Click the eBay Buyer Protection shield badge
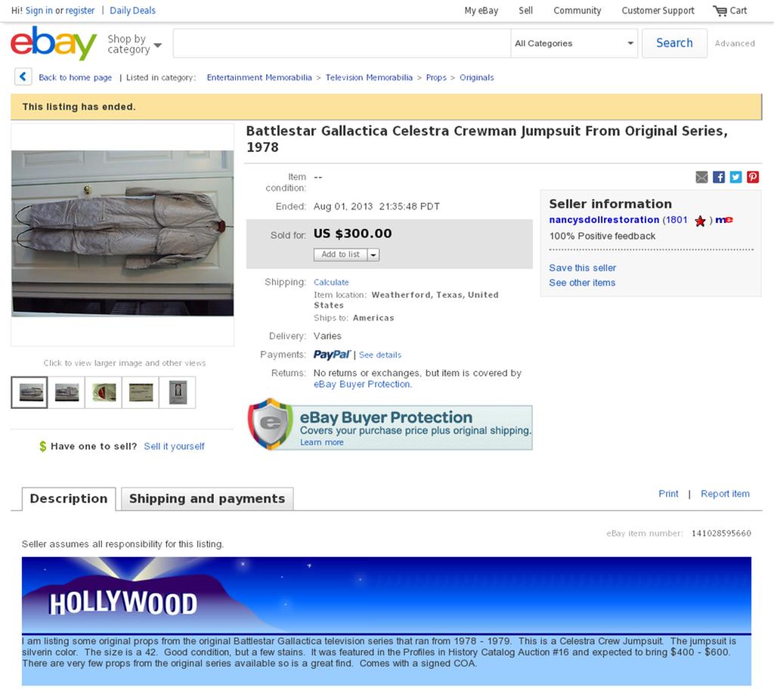 tap(270, 424)
